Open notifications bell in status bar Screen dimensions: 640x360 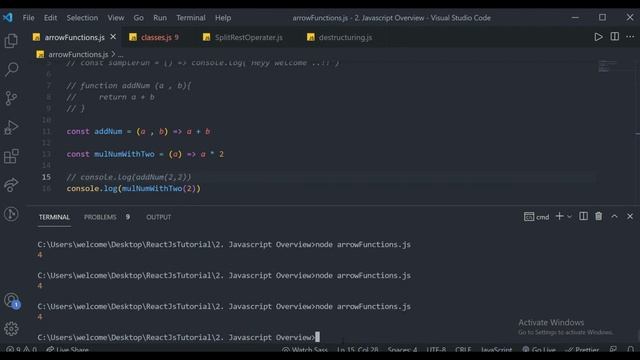(x=631, y=349)
